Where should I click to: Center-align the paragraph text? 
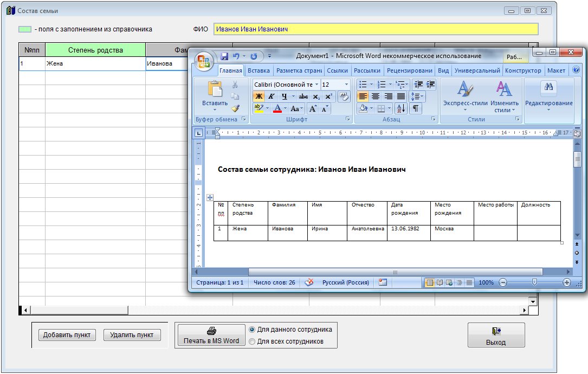375,96
